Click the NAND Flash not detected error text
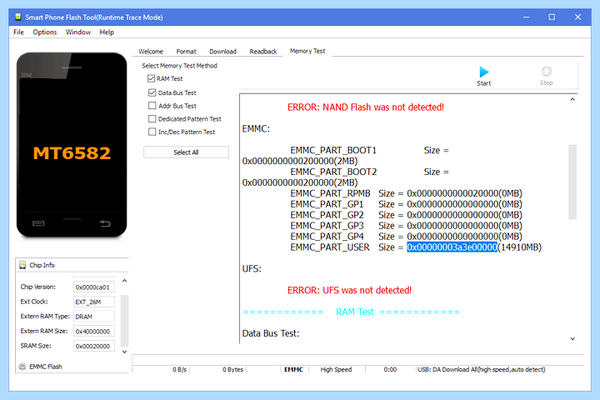 365,107
